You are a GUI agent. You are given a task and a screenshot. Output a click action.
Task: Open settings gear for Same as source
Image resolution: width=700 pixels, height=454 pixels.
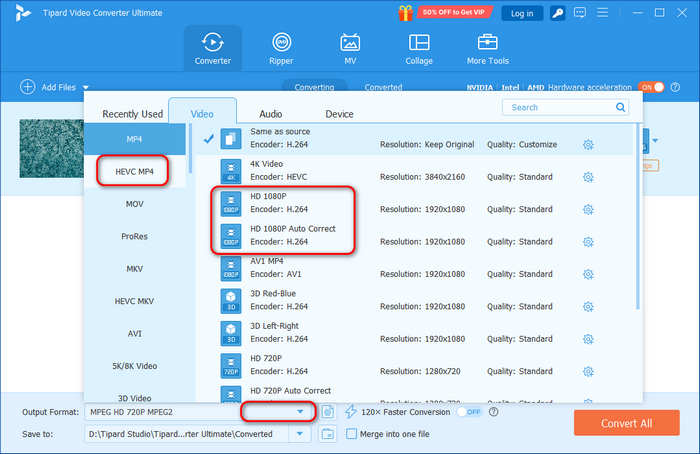click(588, 145)
